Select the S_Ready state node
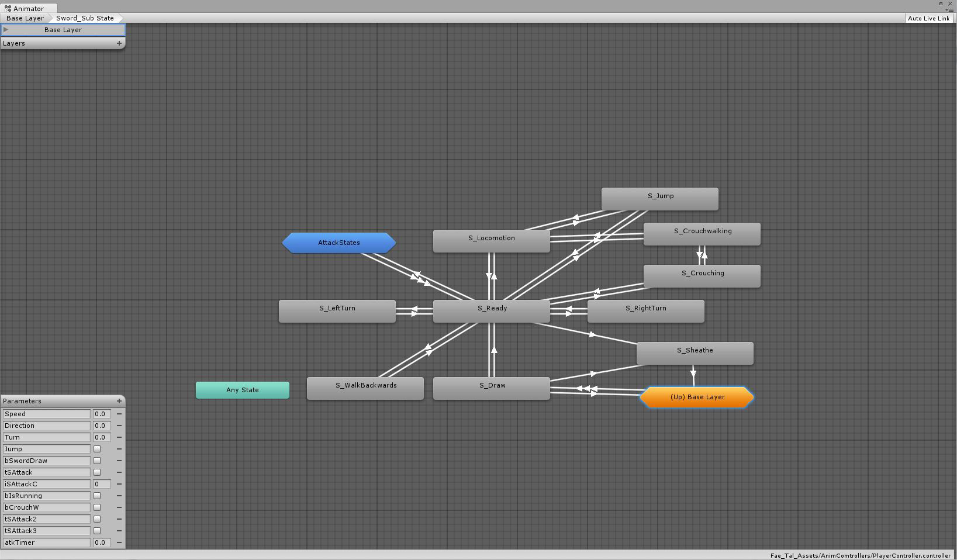This screenshot has width=957, height=560. (492, 310)
